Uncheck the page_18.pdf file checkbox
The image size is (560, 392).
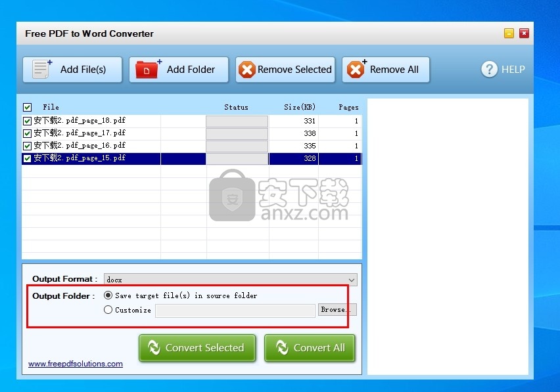[27, 121]
